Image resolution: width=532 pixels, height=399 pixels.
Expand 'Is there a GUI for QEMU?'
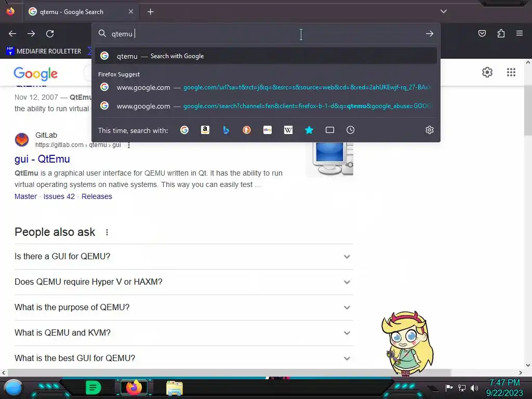[184, 257]
